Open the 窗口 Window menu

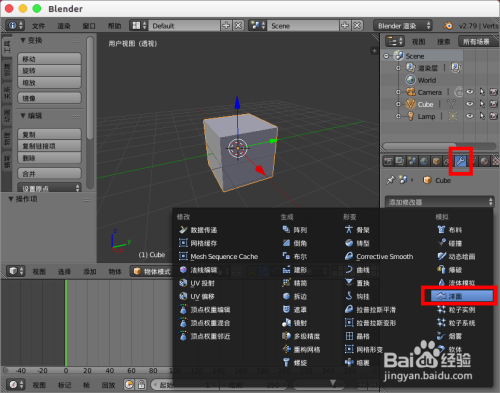pos(89,26)
